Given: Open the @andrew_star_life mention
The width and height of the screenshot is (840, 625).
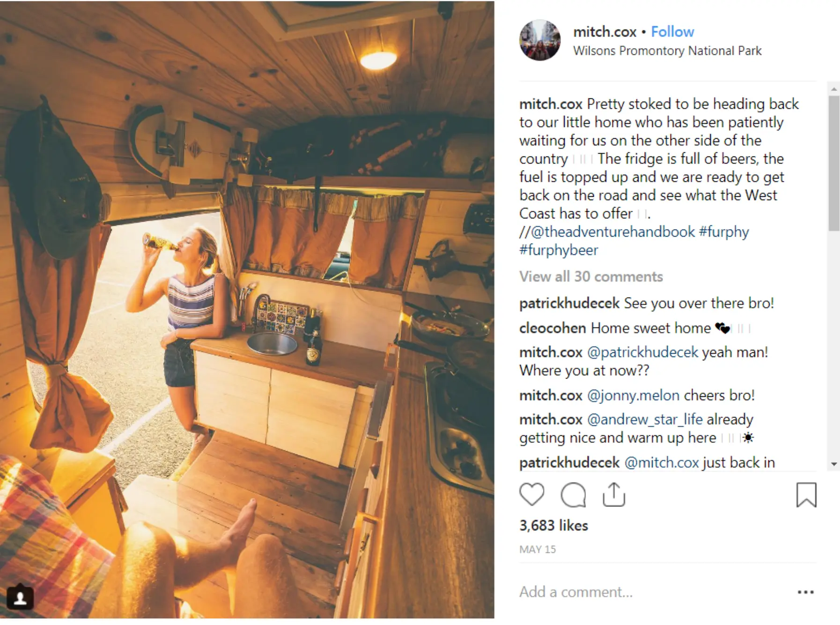Looking at the screenshot, I should click(x=645, y=419).
